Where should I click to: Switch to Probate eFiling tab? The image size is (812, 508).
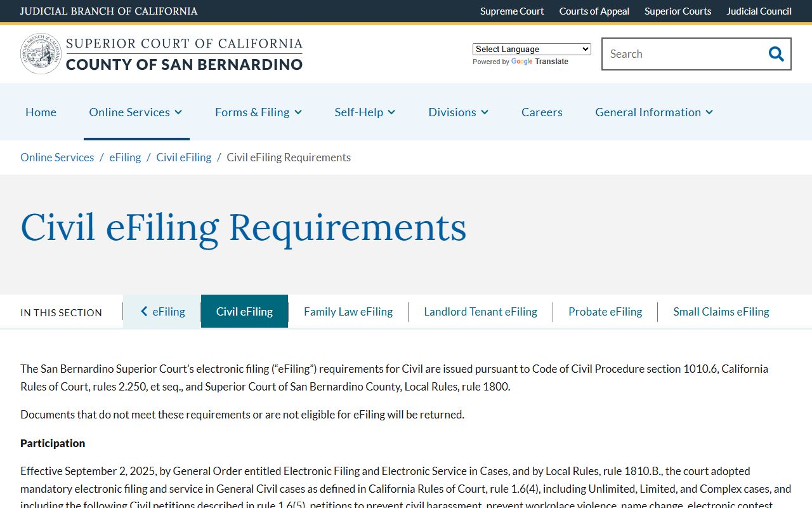(x=605, y=311)
